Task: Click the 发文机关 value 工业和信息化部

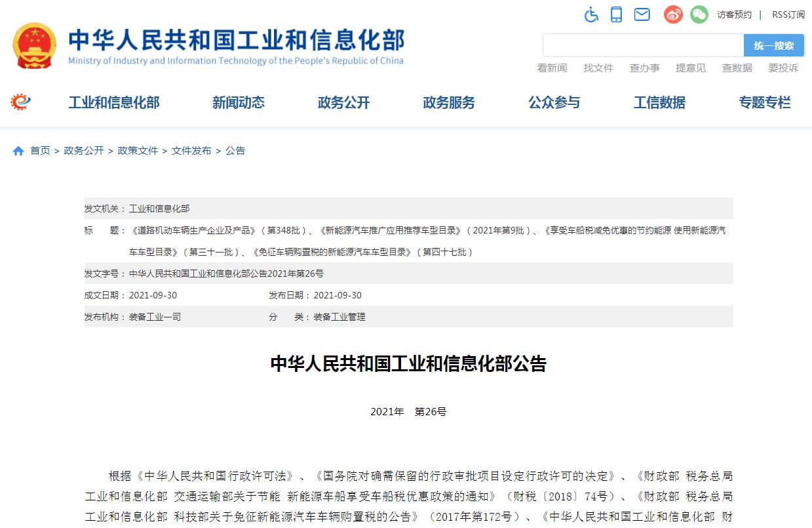Action: (159, 209)
